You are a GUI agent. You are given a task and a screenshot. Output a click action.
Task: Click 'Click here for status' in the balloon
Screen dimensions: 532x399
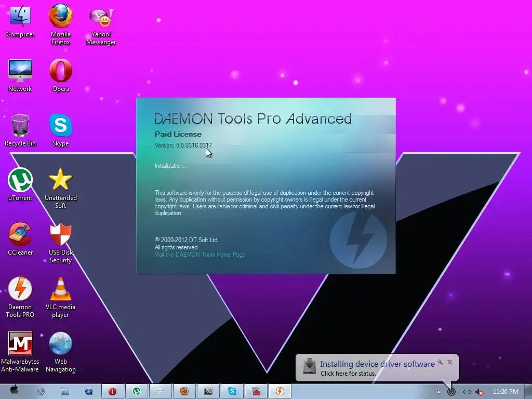coord(348,373)
